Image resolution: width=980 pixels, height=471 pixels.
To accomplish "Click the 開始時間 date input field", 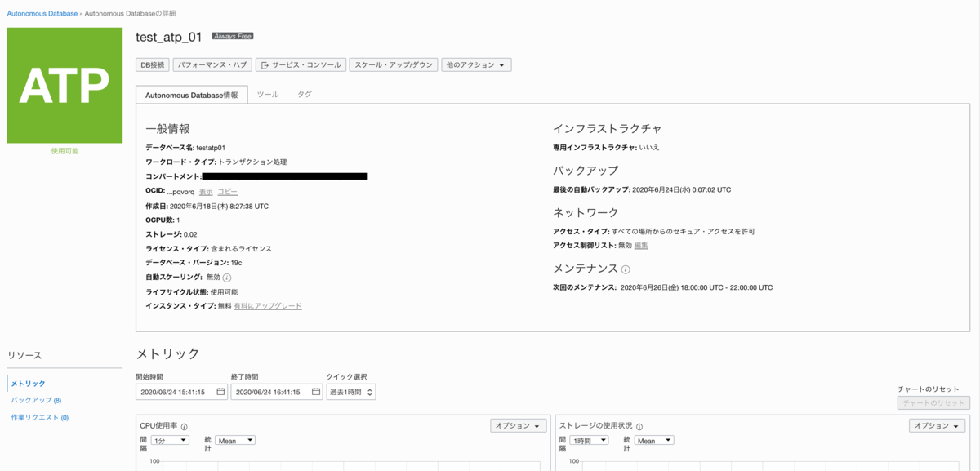I will tap(181, 392).
